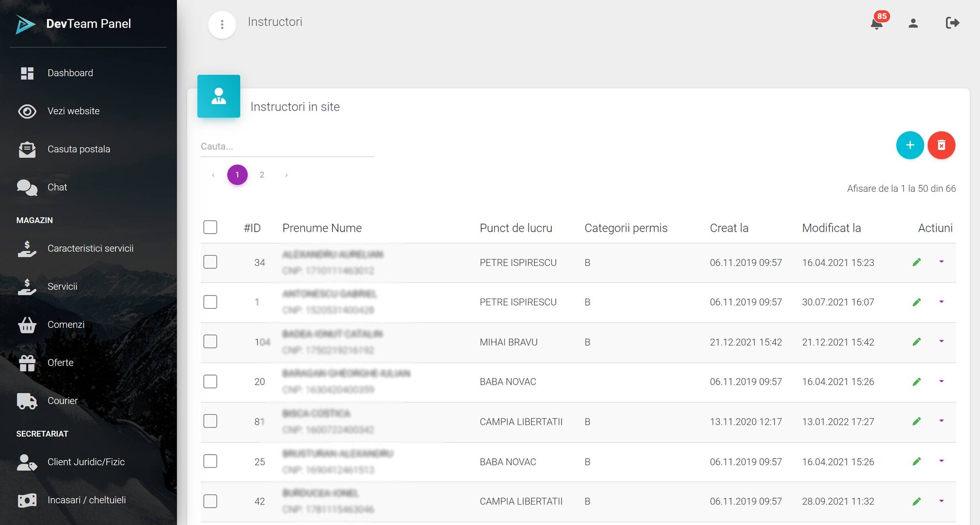Click the next page arrow in pagination

click(x=286, y=175)
